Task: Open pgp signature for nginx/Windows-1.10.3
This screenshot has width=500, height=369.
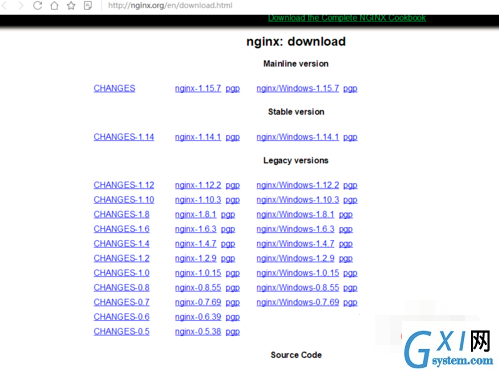Action: point(350,200)
